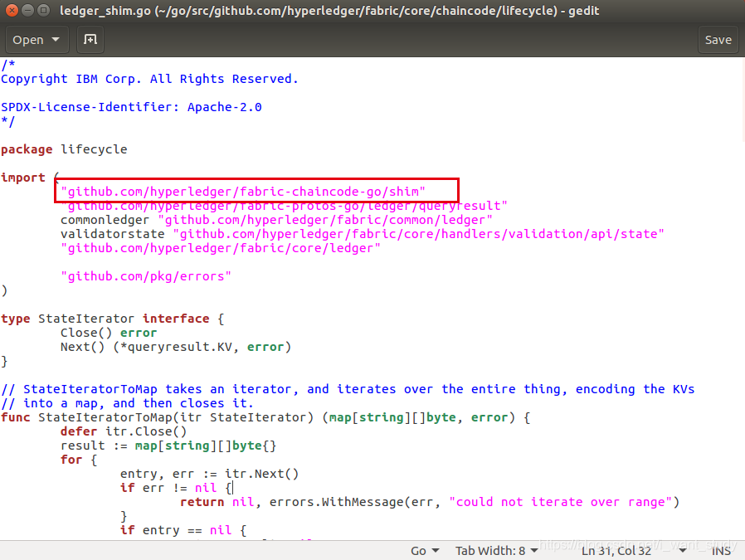Click the window title bar text ledger_shim.go
The width and height of the screenshot is (745, 560).
click(x=329, y=11)
